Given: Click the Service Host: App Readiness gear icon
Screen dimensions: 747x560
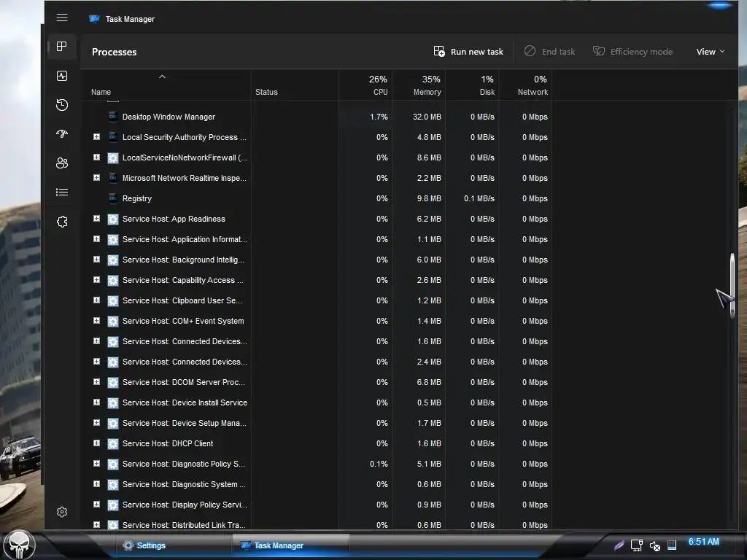Looking at the screenshot, I should pyautogui.click(x=113, y=219).
